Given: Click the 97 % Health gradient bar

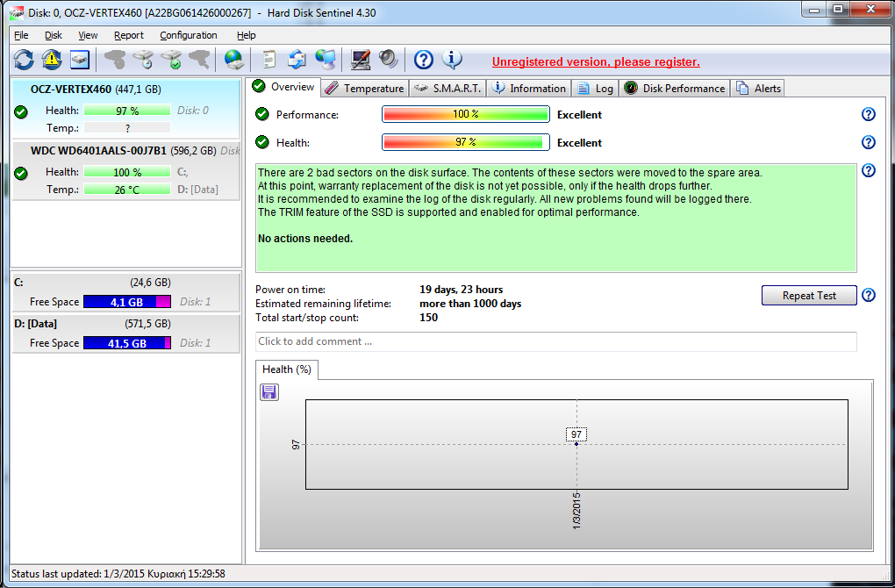Looking at the screenshot, I should pos(465,142).
